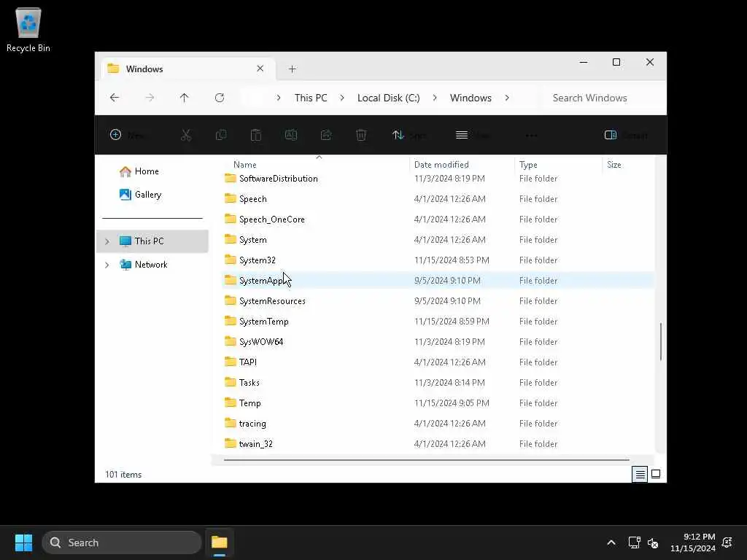Screen dimensions: 747x560
Task: Click the taskbar Search box
Action: 122,542
